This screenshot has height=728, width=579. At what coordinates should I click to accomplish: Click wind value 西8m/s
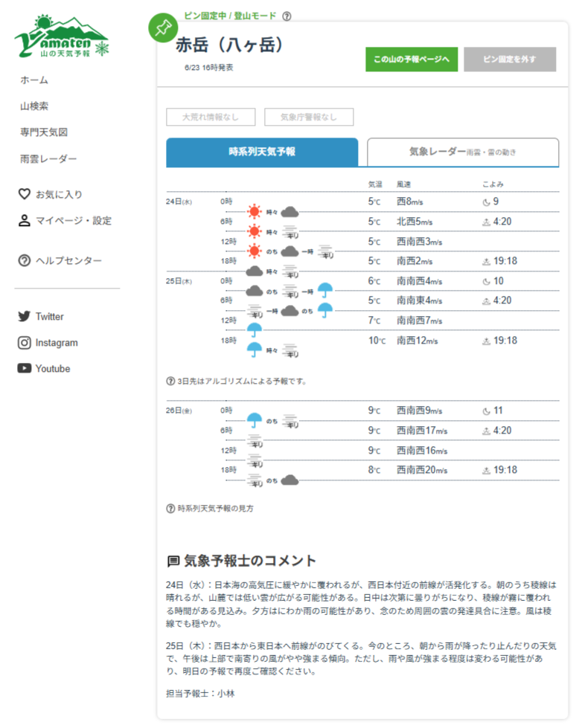409,202
